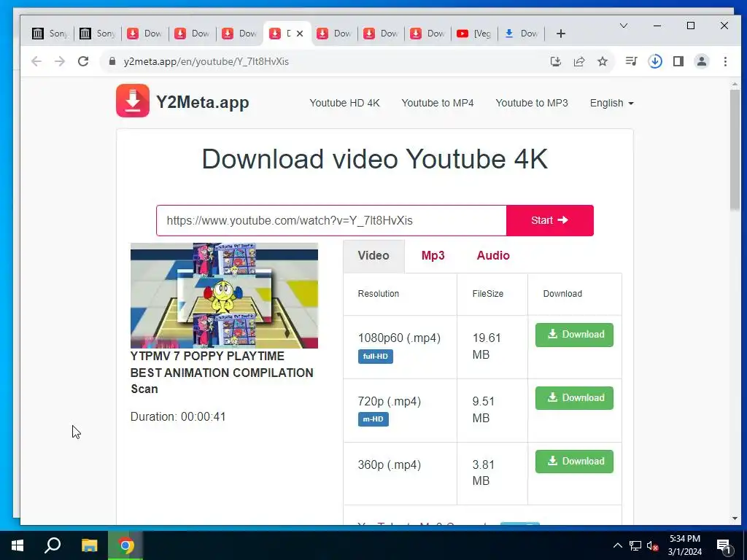Viewport: 747px width, 560px height.
Task: Click the scrollbar down arrow
Action: (735, 518)
